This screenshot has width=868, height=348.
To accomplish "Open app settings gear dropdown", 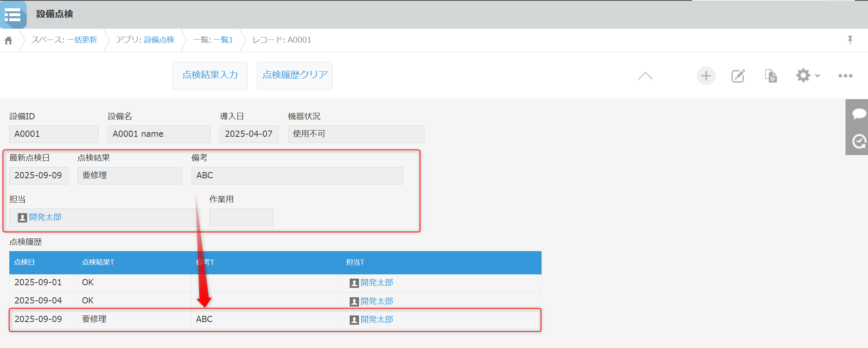I will [x=807, y=76].
